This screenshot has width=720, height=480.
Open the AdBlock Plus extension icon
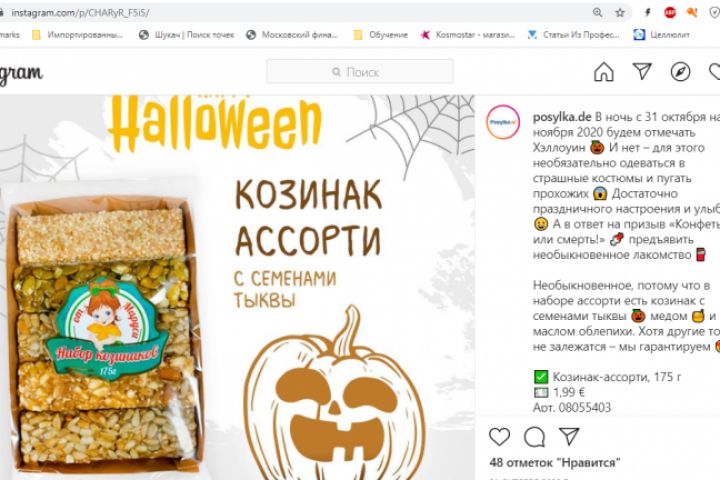coord(670,13)
